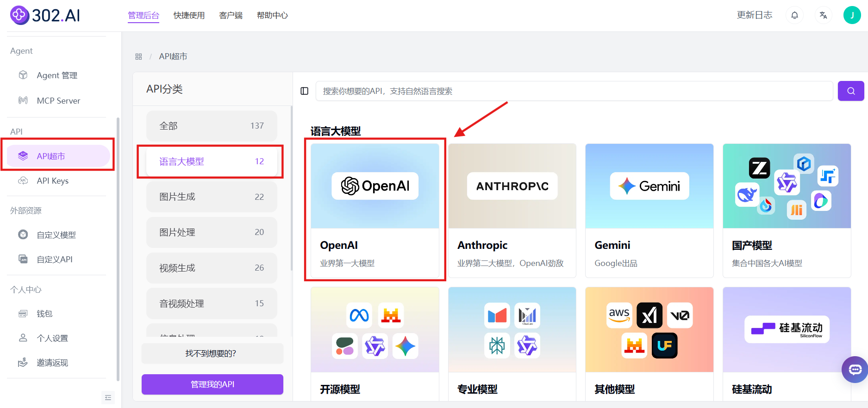Open MCP Server in sidebar
Screen dimensions: 868x408
58,100
